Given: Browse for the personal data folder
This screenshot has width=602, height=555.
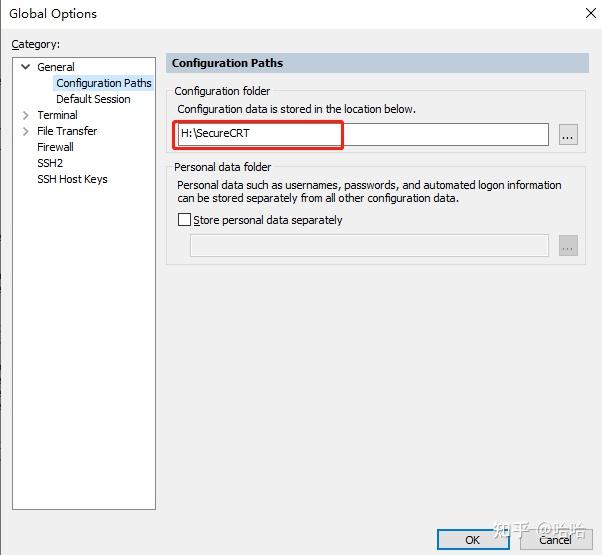Looking at the screenshot, I should pyautogui.click(x=568, y=246).
